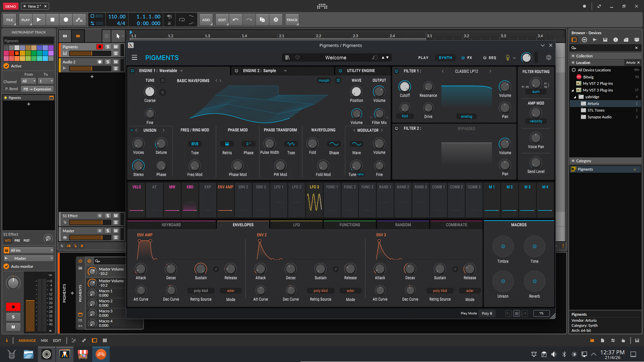Click the global record button in transport
644x362 pixels.
66,20
